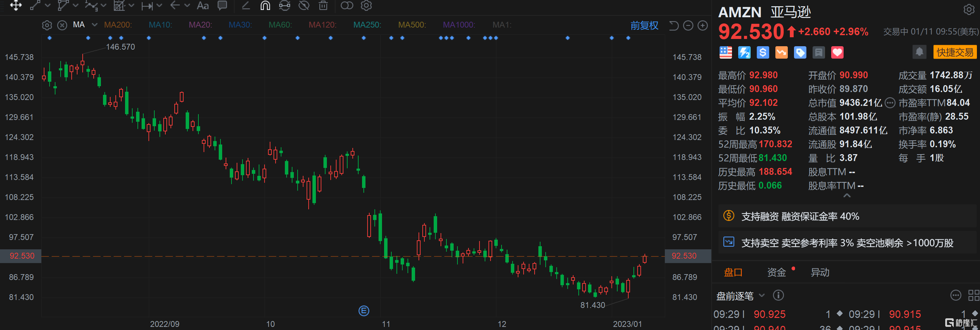Click the comment bubble drawing tool

[222, 5]
